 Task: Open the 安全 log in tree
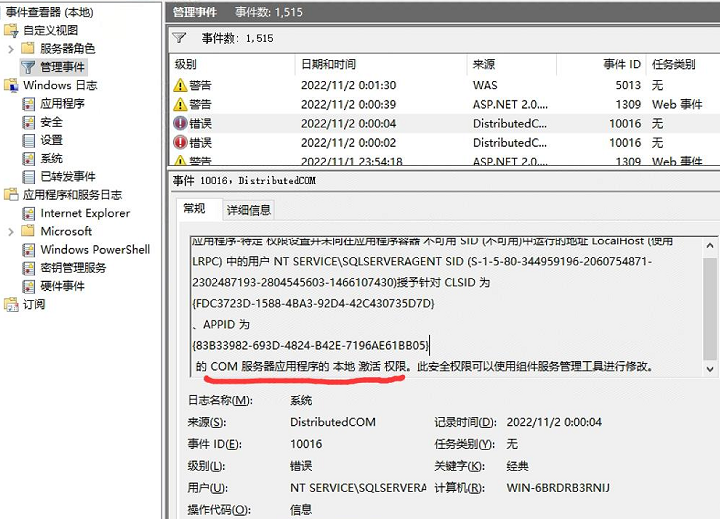51,122
